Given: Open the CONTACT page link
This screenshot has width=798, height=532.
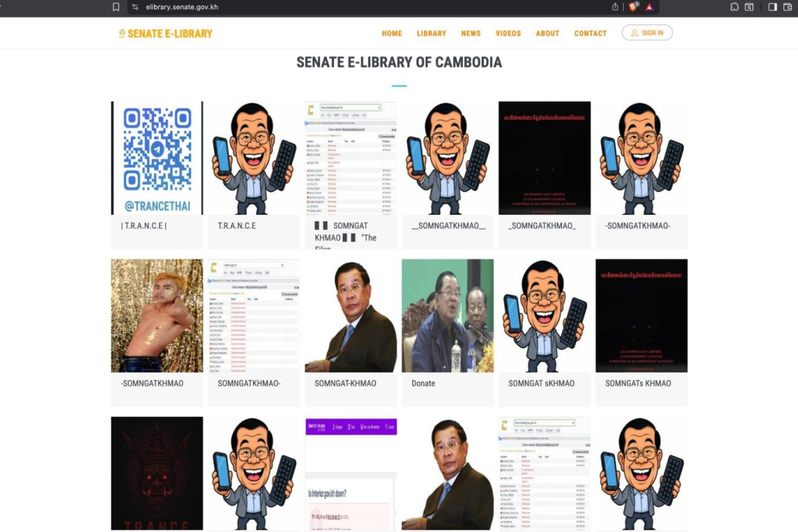Looking at the screenshot, I should [590, 34].
